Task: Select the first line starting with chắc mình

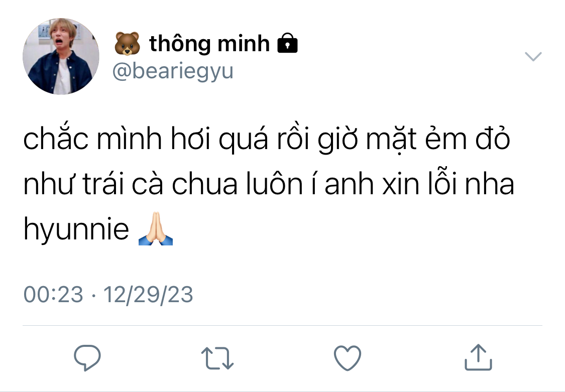Action: (267, 139)
